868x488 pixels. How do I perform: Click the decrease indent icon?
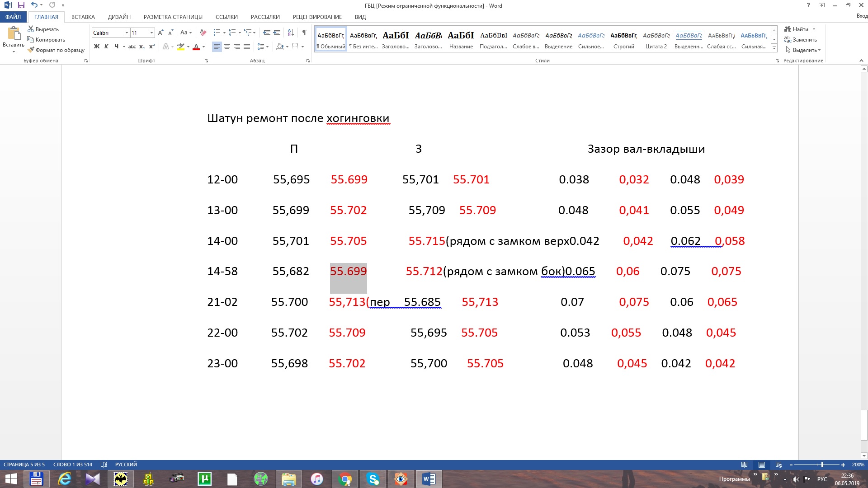(x=267, y=33)
